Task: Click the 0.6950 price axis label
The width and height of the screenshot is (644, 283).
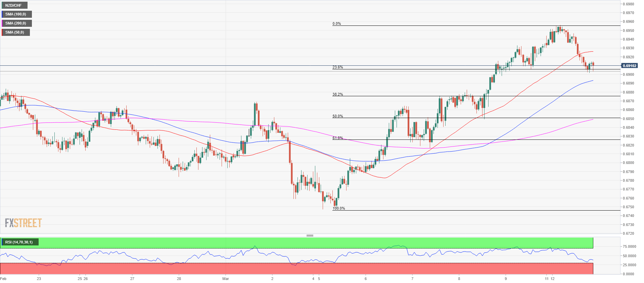Action: point(628,31)
